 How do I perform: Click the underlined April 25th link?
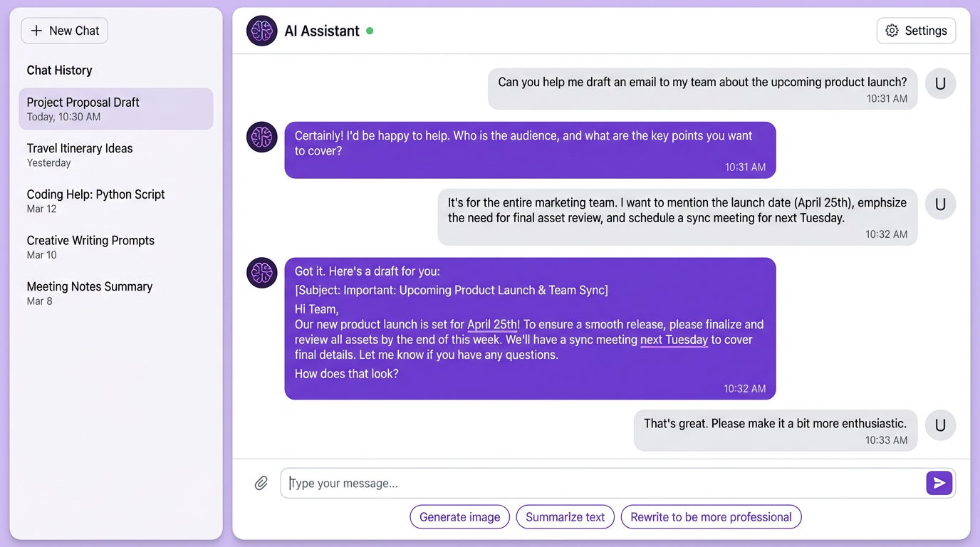coord(493,324)
